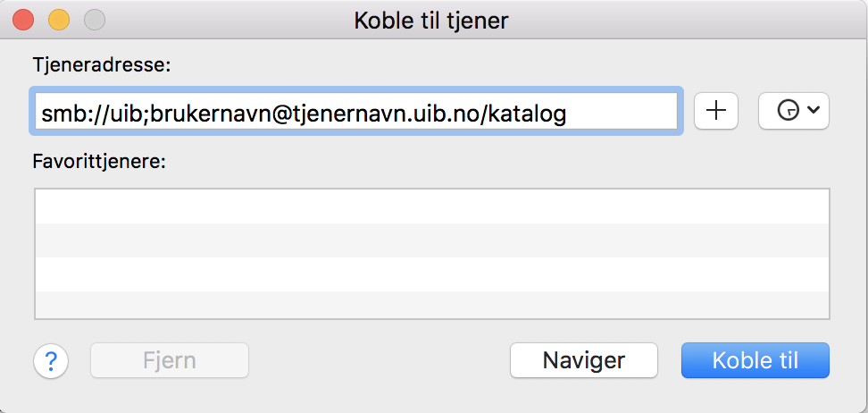Select third row in Favorittjenere list
This screenshot has height=413, width=868.
tap(432, 274)
